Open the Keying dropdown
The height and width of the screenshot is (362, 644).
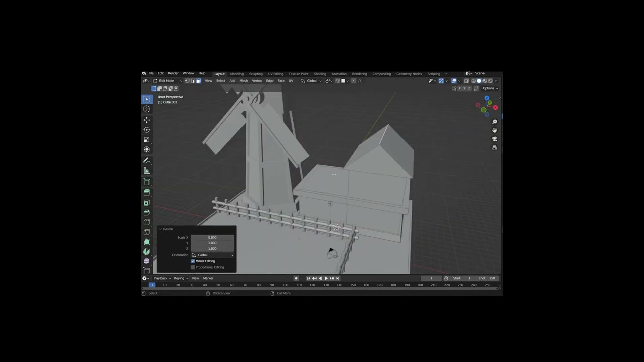pos(181,278)
